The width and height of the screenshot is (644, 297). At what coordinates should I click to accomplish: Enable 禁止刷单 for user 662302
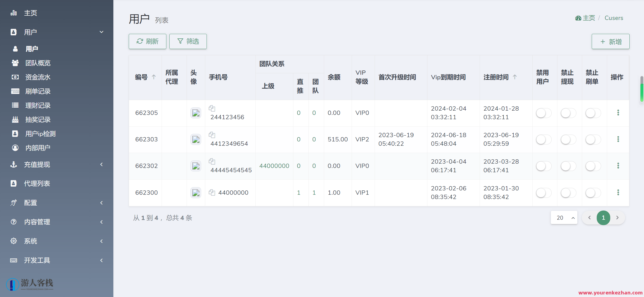pyautogui.click(x=593, y=166)
